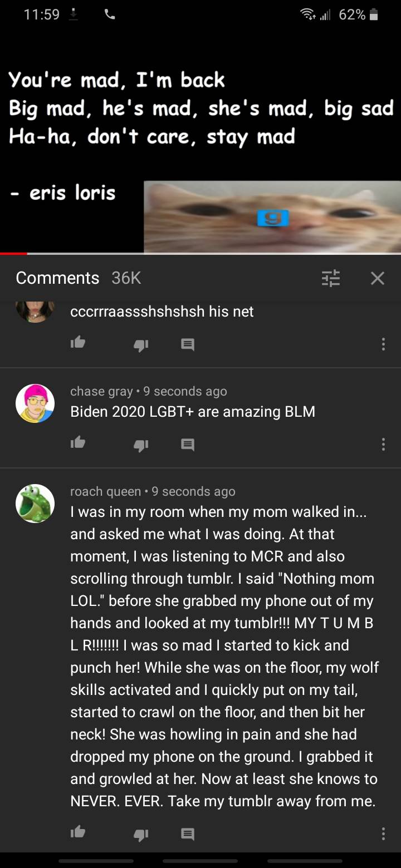
Task: Open comment sort and filter options
Action: pyautogui.click(x=331, y=278)
